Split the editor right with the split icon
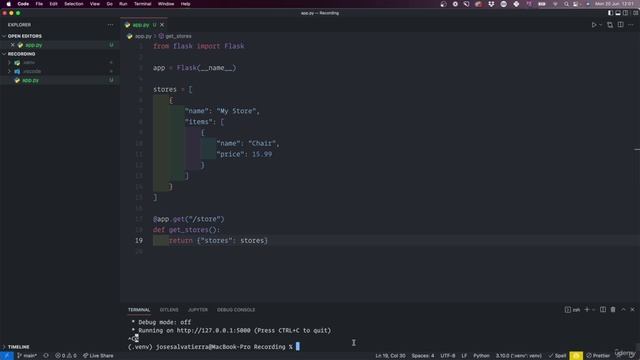The image size is (640, 360). click(x=620, y=25)
